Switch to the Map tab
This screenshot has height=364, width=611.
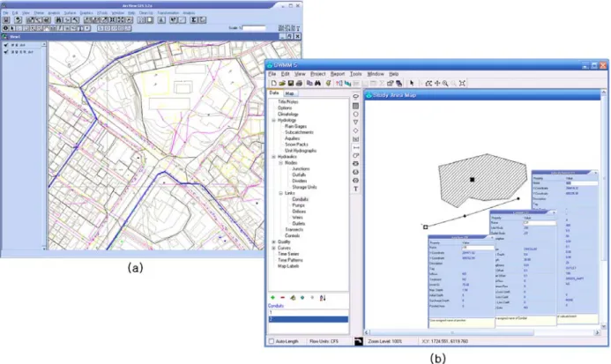pos(289,93)
